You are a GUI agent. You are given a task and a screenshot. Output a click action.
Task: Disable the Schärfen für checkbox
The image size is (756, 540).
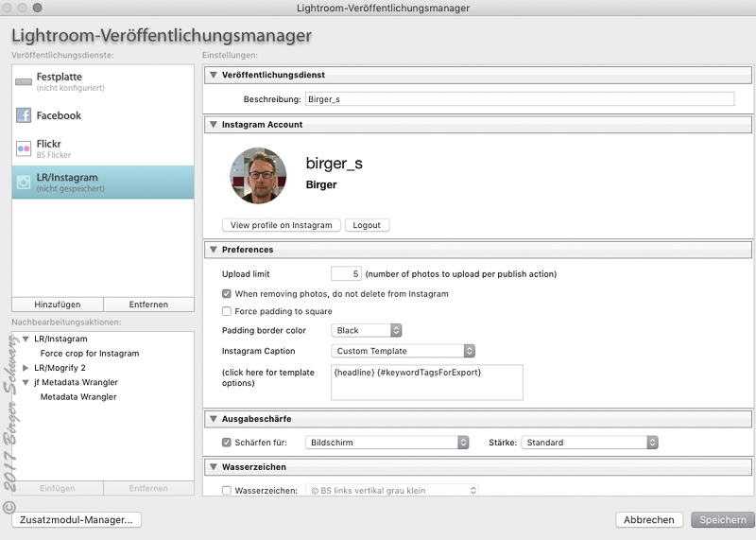tap(226, 442)
